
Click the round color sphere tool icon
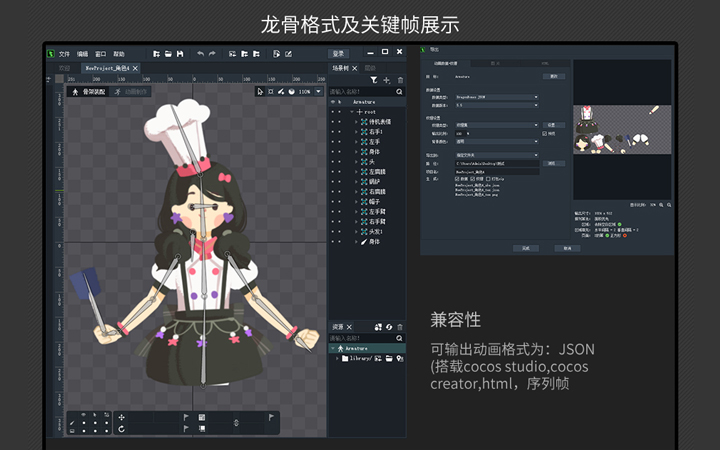[x=292, y=92]
